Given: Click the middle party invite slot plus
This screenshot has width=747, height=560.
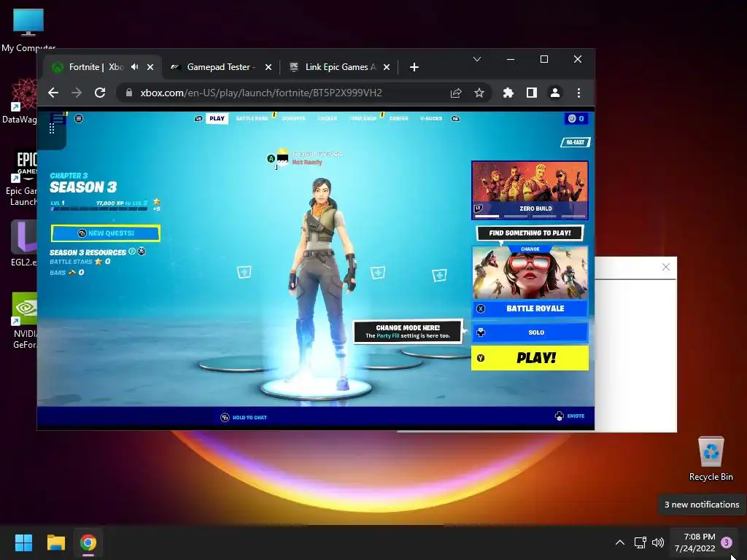Looking at the screenshot, I should click(378, 273).
